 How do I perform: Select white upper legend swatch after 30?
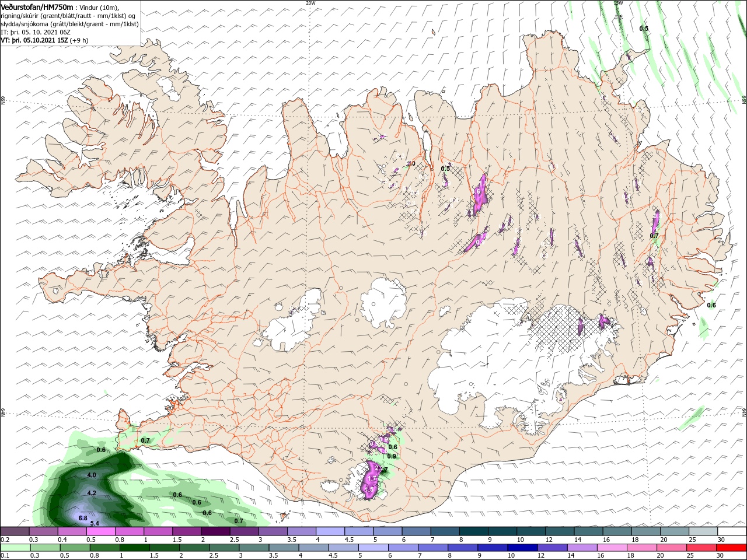[732, 531]
